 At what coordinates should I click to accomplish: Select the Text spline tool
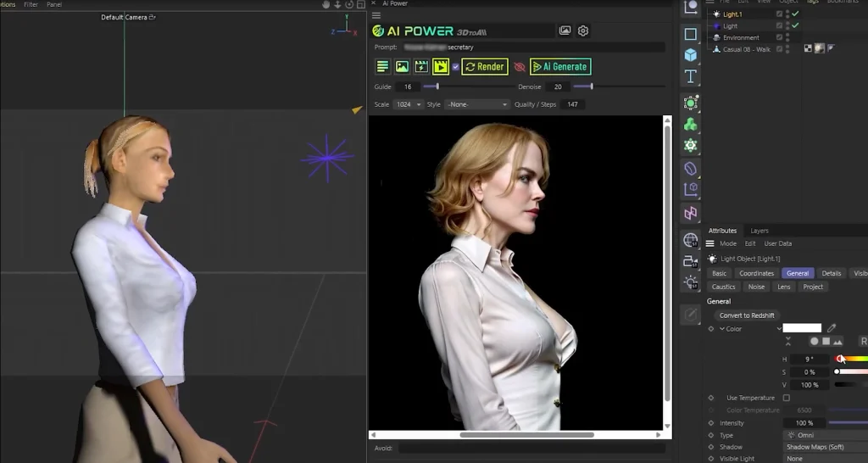pos(690,76)
